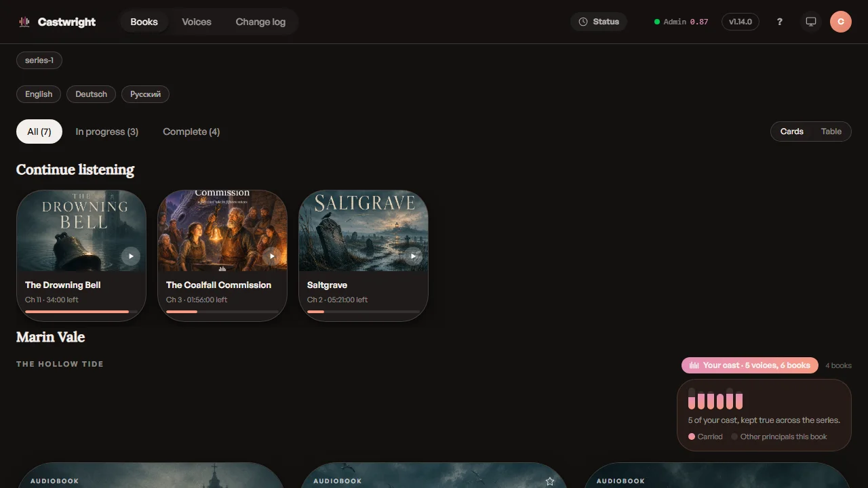Screen dimensions: 868x488
Task: Filter books by Deutsch language
Action: pyautogui.click(x=91, y=94)
